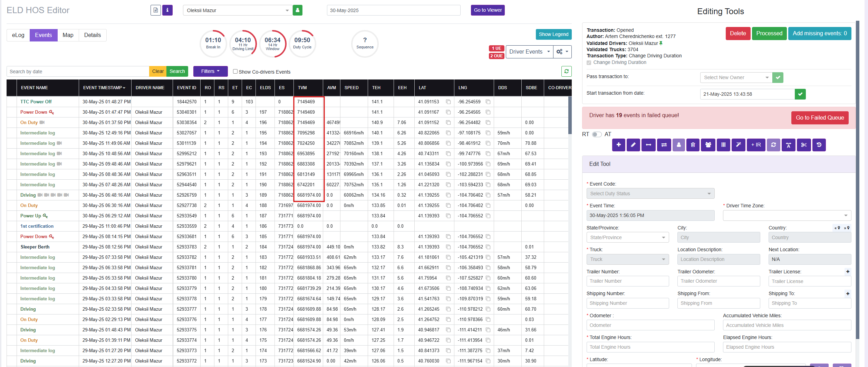868x367 pixels.
Task: Click the single-person tool icon in editing toolbar
Action: click(x=678, y=145)
